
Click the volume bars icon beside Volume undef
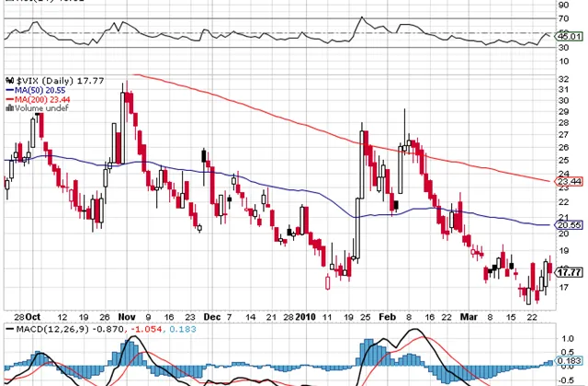tap(9, 108)
